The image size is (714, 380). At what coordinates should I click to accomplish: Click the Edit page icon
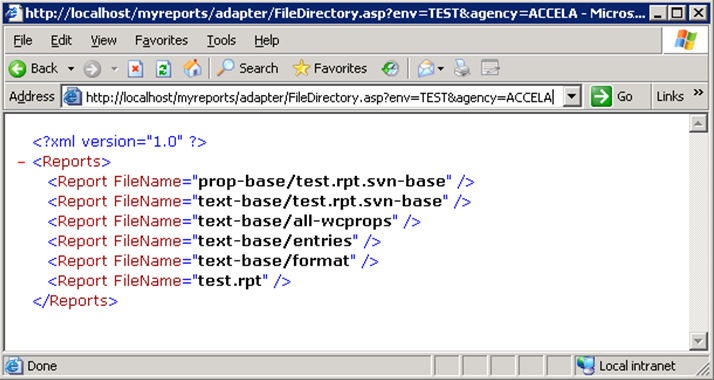[x=490, y=69]
